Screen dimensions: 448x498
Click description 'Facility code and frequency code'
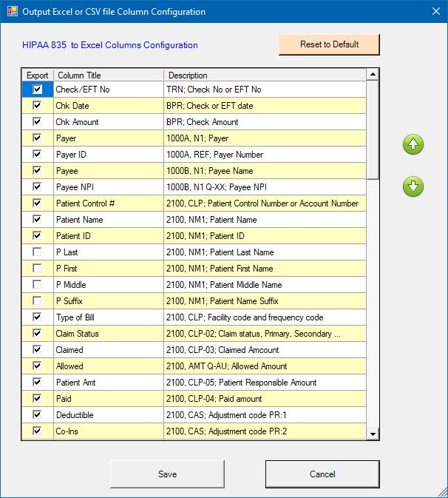[x=265, y=317]
